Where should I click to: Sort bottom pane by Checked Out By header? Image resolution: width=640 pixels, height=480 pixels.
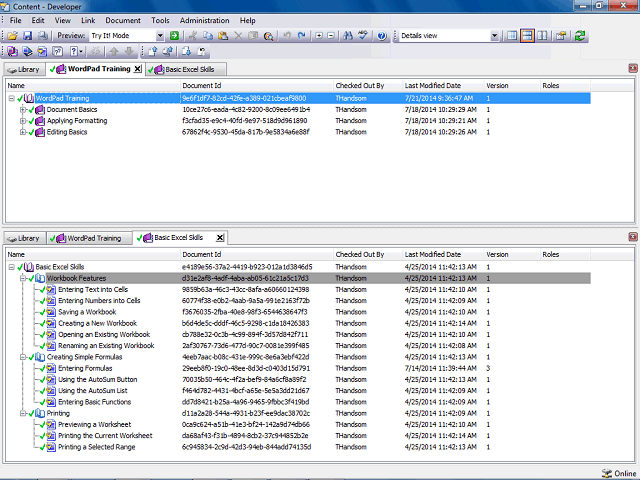coord(368,255)
